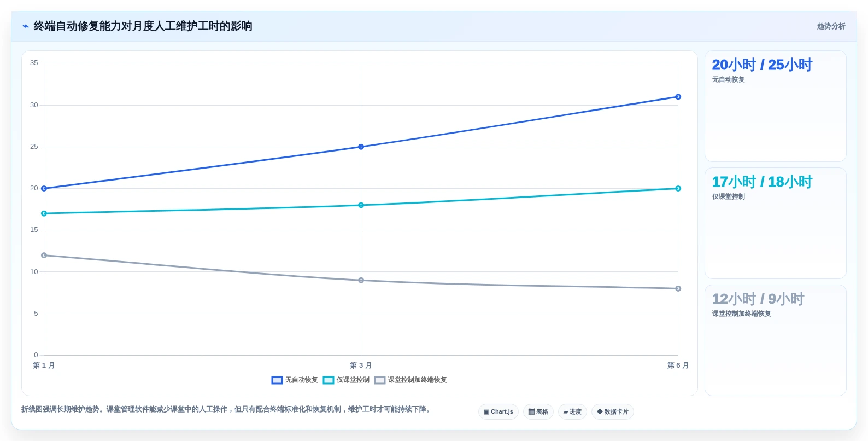Click the lightning icon beside the chart title

[x=26, y=26]
